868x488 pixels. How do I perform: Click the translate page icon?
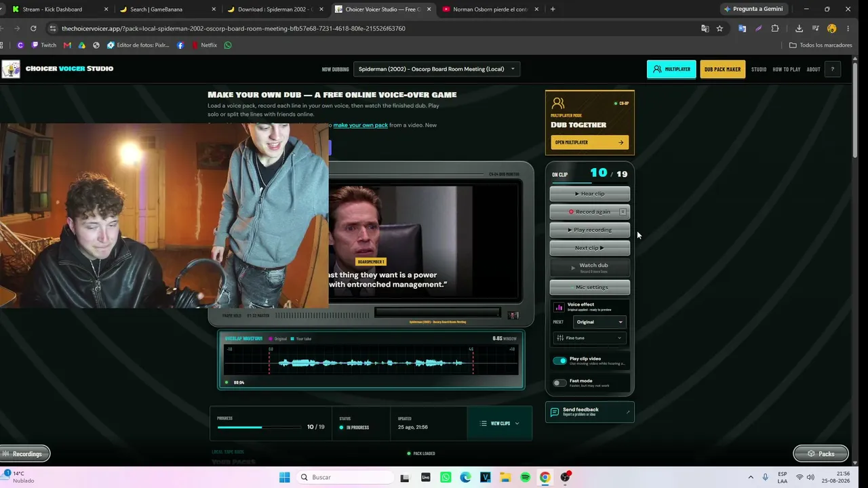click(705, 28)
